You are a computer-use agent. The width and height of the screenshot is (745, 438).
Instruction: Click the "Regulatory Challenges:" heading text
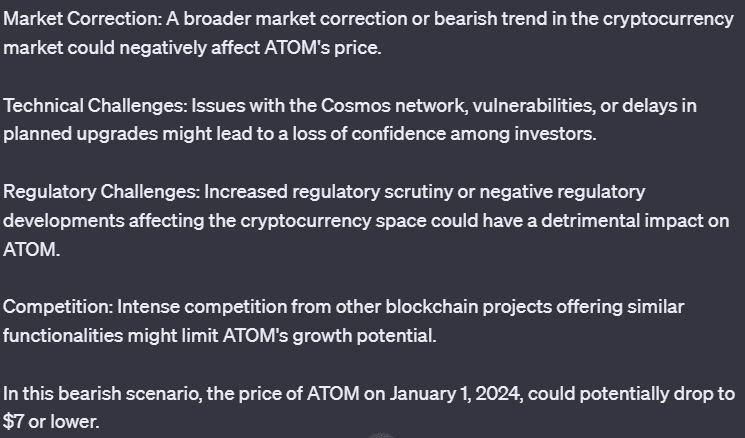tap(101, 192)
